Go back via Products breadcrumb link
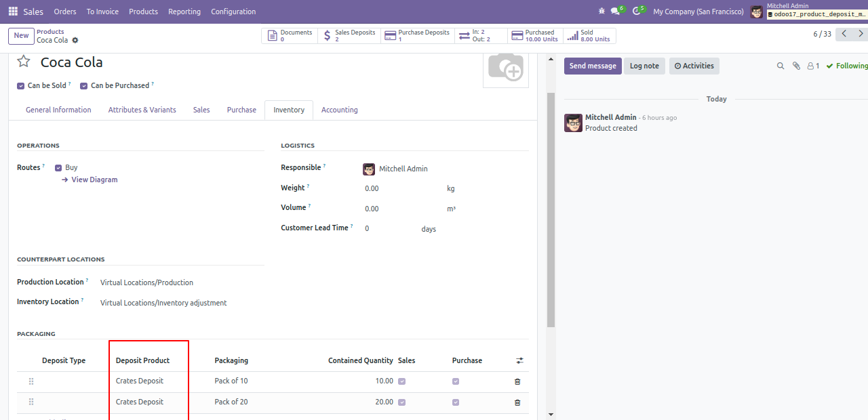This screenshot has width=868, height=420. tap(50, 32)
